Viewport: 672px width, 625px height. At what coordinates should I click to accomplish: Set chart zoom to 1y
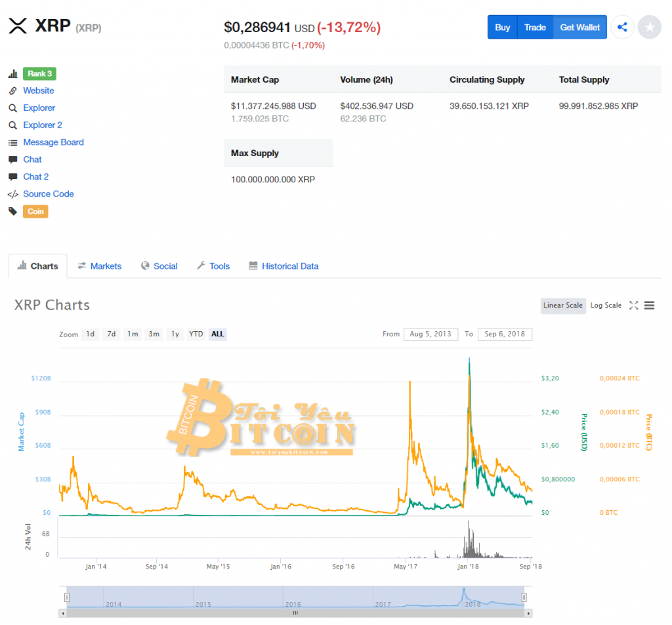[x=175, y=334]
